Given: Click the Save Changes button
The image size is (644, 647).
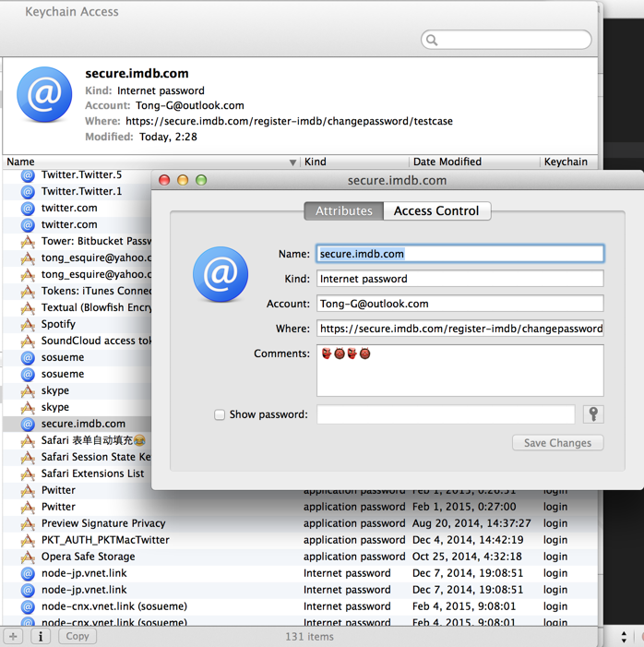Looking at the screenshot, I should 558,443.
